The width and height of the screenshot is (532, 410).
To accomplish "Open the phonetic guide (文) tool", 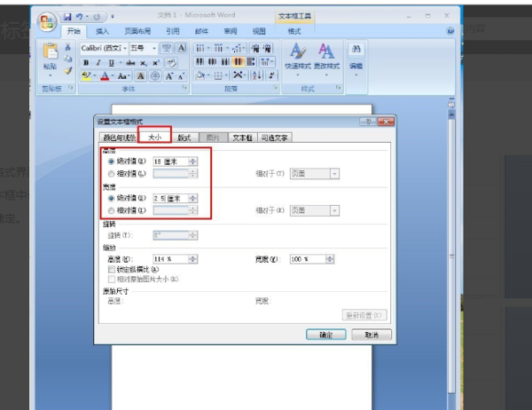I will click(x=167, y=48).
